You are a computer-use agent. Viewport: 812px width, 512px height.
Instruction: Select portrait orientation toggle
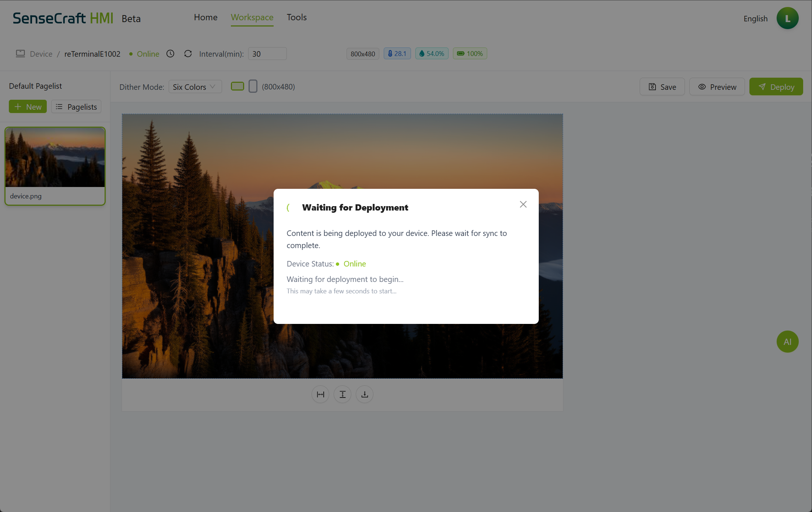(x=253, y=86)
